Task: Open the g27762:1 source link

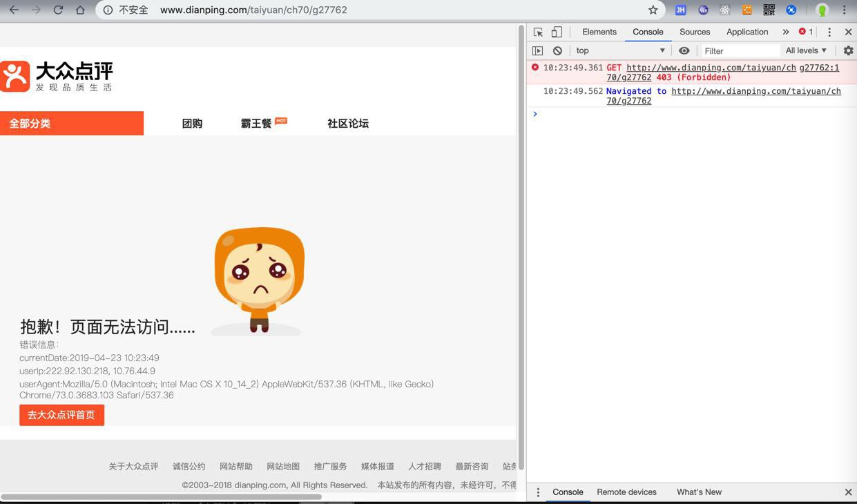Action: [819, 68]
